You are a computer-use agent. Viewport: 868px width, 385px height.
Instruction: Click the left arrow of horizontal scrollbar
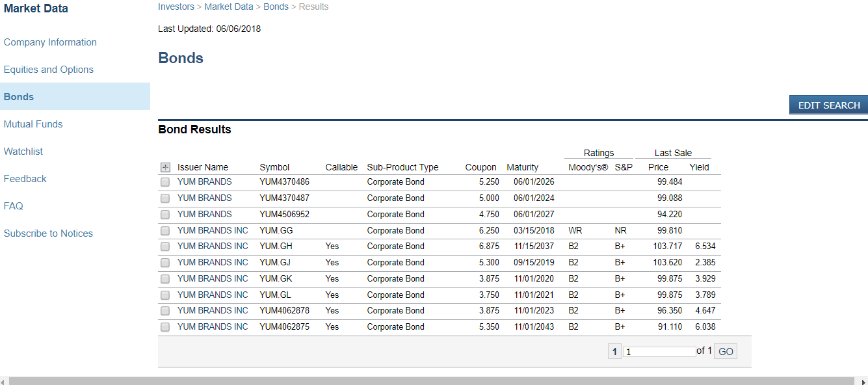(4, 381)
